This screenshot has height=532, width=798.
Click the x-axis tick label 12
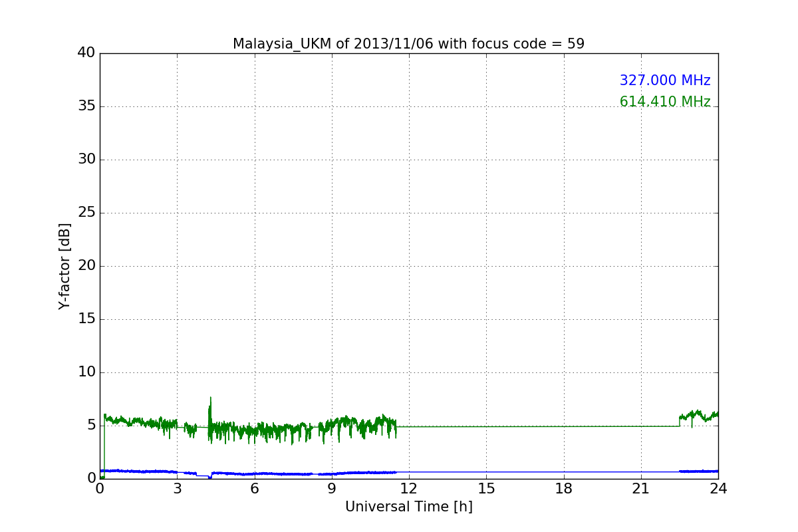tap(409, 489)
